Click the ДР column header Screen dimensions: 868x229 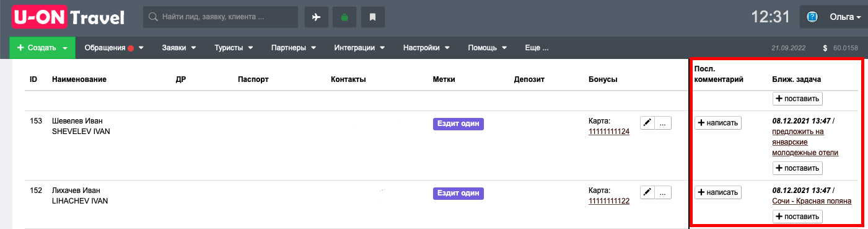181,79
